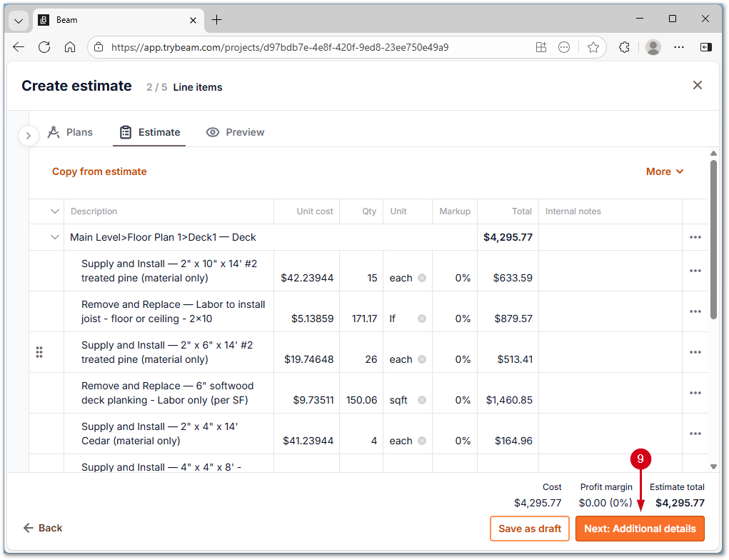Open options for deck planking labor row
Viewport: 729px width, 560px height.
[x=695, y=393]
